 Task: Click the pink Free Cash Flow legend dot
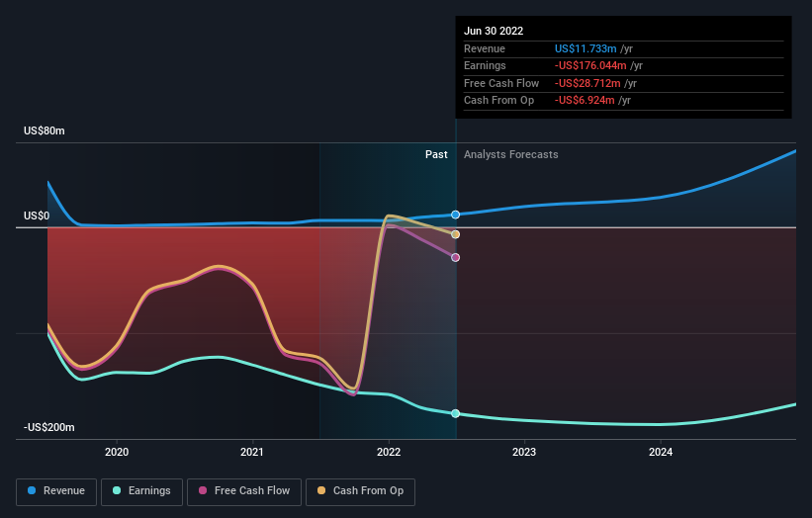click(x=203, y=490)
